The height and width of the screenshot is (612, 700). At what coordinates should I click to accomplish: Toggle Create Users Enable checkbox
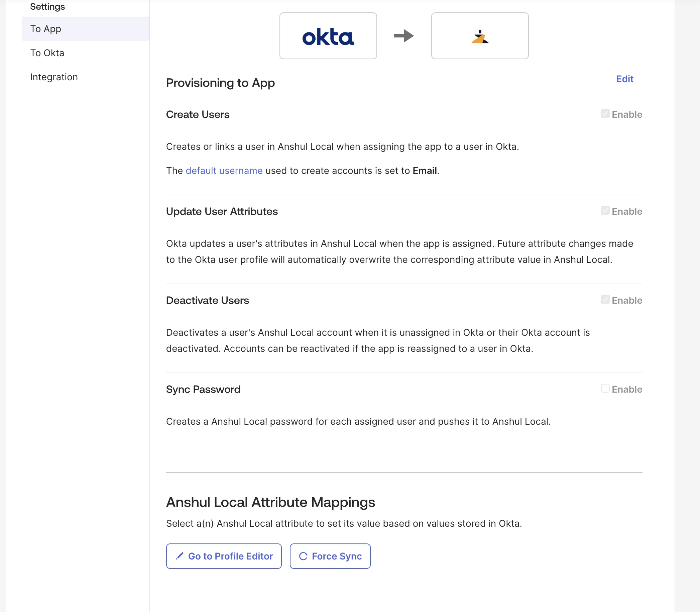pos(605,114)
